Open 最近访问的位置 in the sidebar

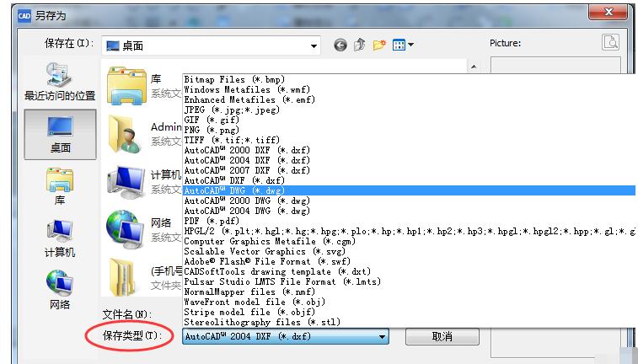click(60, 82)
